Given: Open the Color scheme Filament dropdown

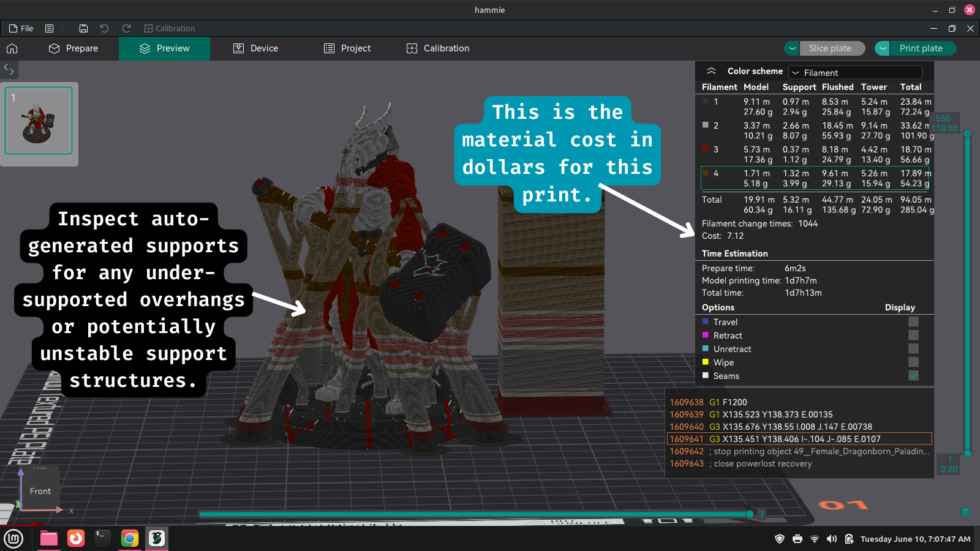Looking at the screenshot, I should (855, 72).
